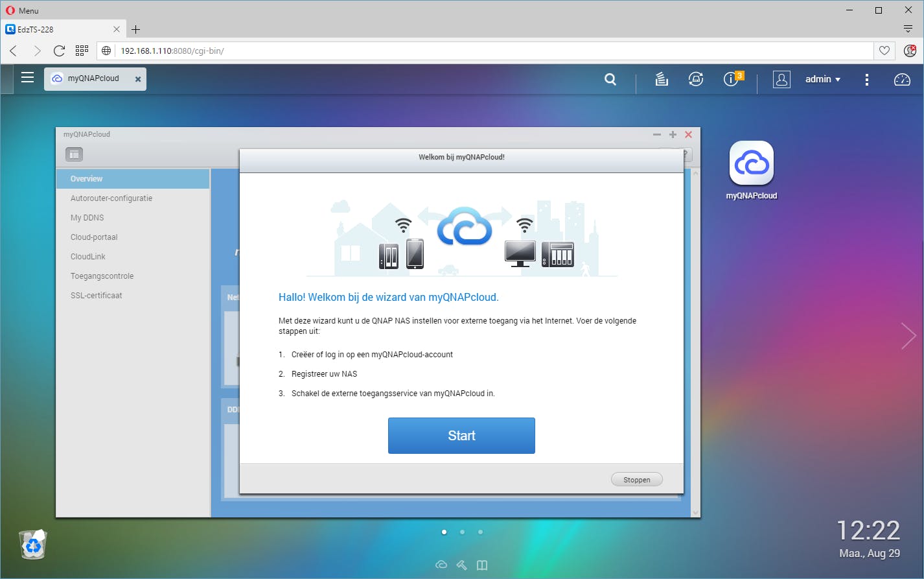Open the three-dot more options menu

point(867,79)
